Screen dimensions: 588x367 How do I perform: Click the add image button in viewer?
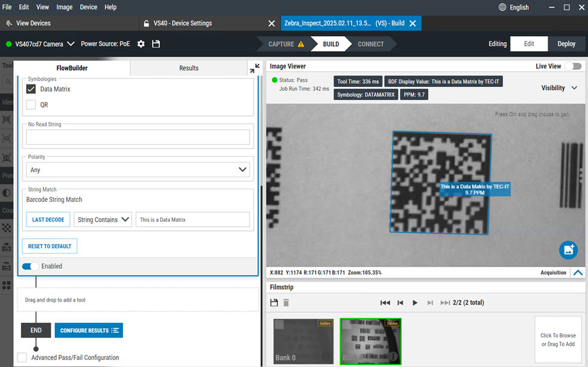pyautogui.click(x=568, y=249)
